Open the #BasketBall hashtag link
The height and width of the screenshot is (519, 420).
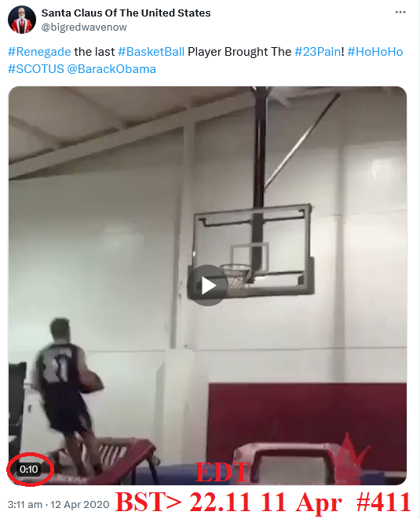pos(152,52)
